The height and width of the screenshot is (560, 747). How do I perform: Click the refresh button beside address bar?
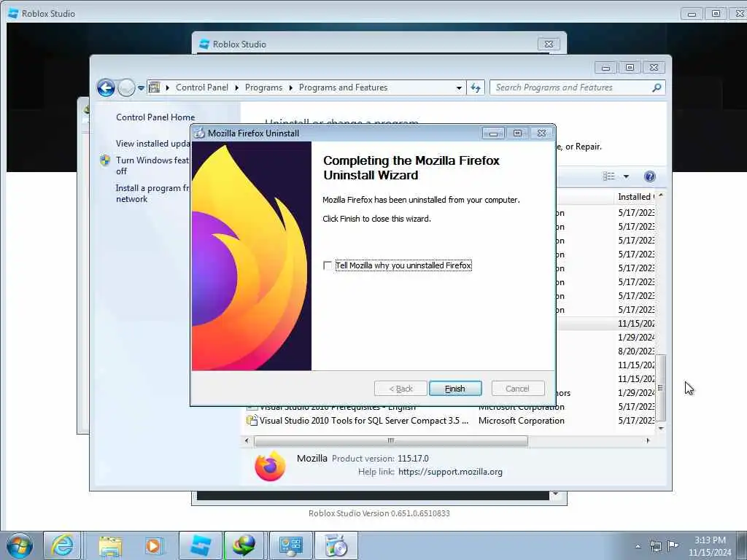click(476, 87)
